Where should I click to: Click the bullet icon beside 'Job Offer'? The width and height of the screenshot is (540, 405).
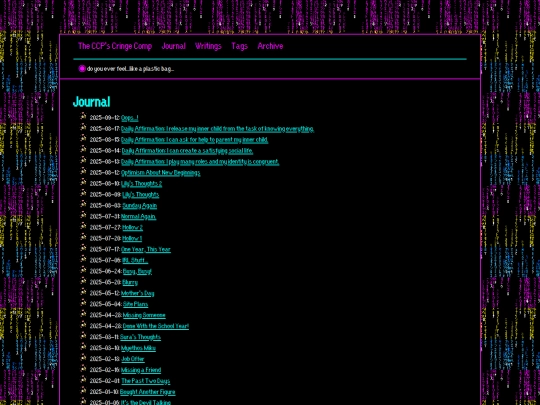(x=83, y=358)
